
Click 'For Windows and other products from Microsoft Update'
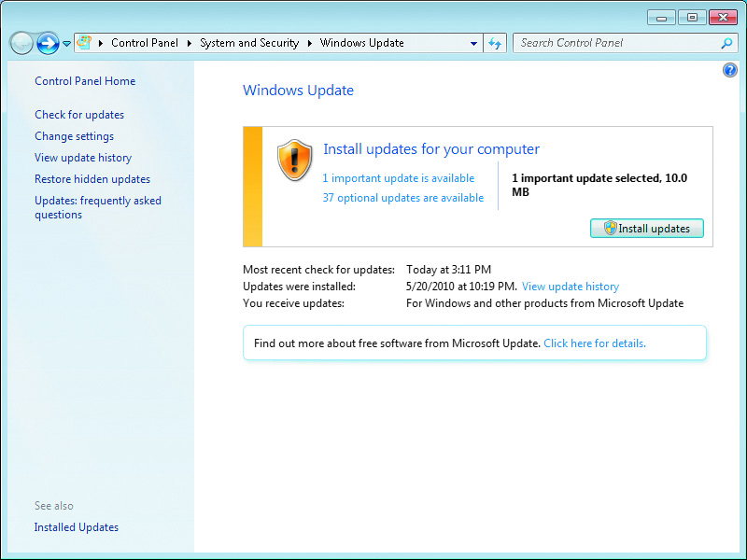(x=544, y=303)
